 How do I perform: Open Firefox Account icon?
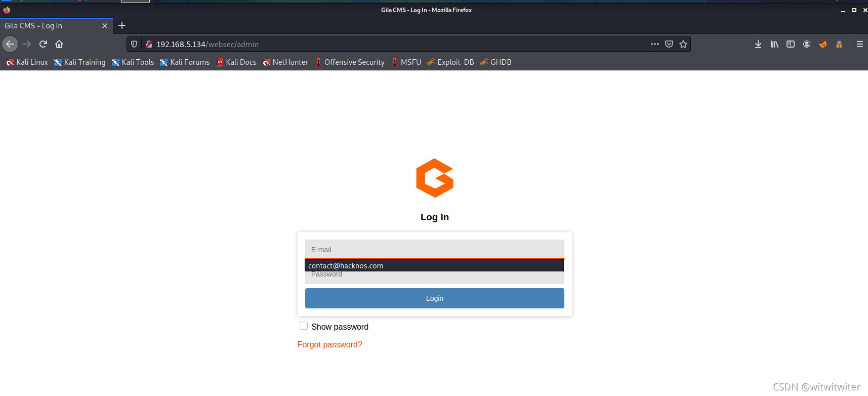[x=807, y=44]
